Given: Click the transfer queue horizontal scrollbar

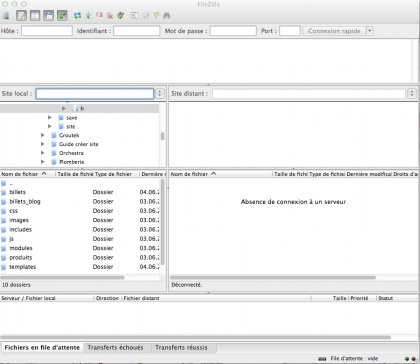Looking at the screenshot, I should [x=195, y=337].
